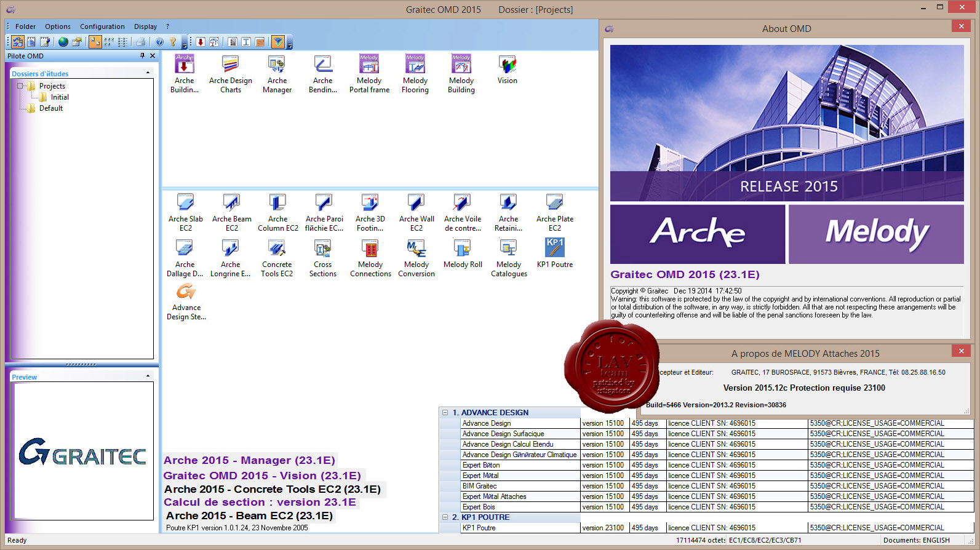
Task: Collapse the Dossiers d'études section
Action: coord(148,73)
